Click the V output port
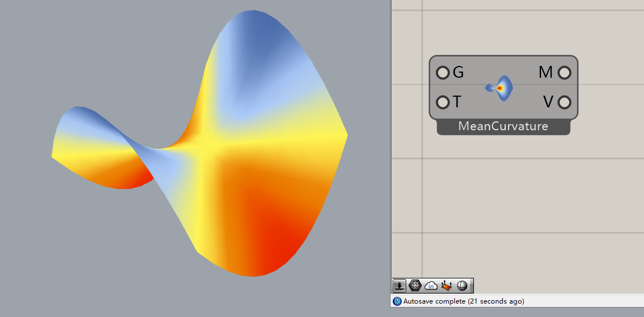The width and height of the screenshot is (644, 317). click(565, 102)
